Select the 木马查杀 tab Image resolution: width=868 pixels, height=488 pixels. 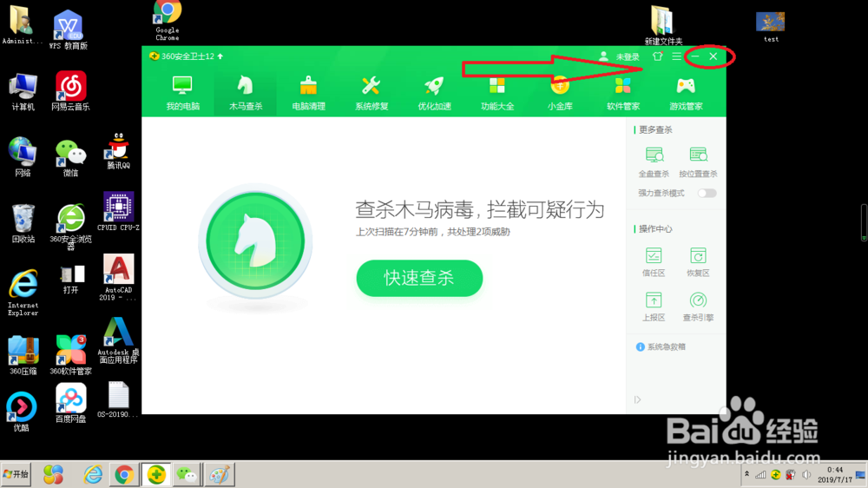[x=246, y=93]
